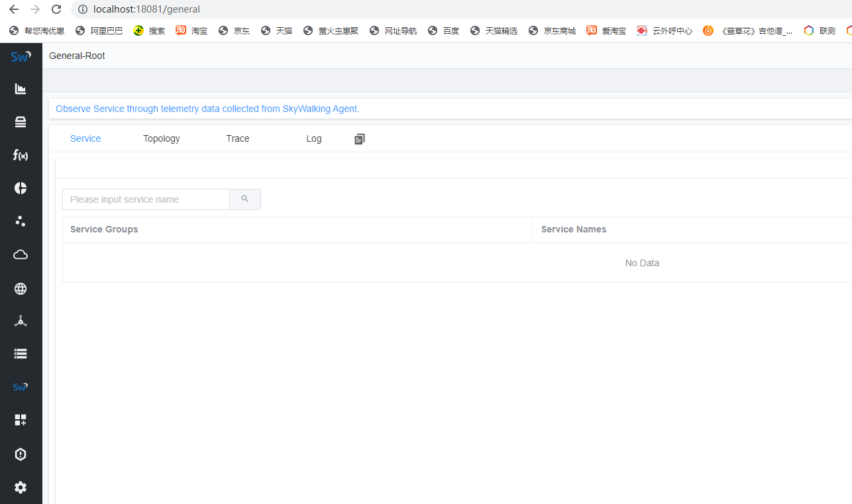Open the 天猫精选 bookmark

point(494,30)
